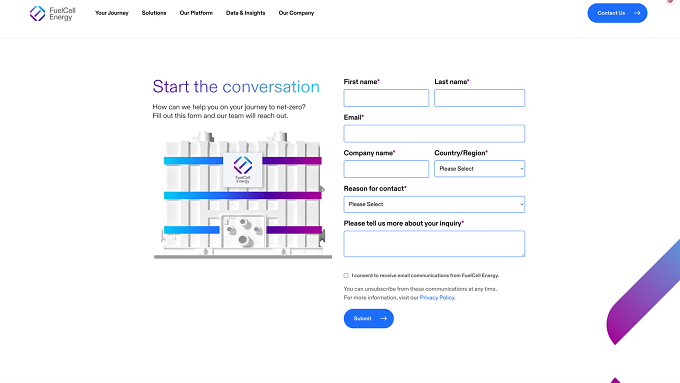
Task: Click the logo badge on fuel cell image
Action: (243, 170)
